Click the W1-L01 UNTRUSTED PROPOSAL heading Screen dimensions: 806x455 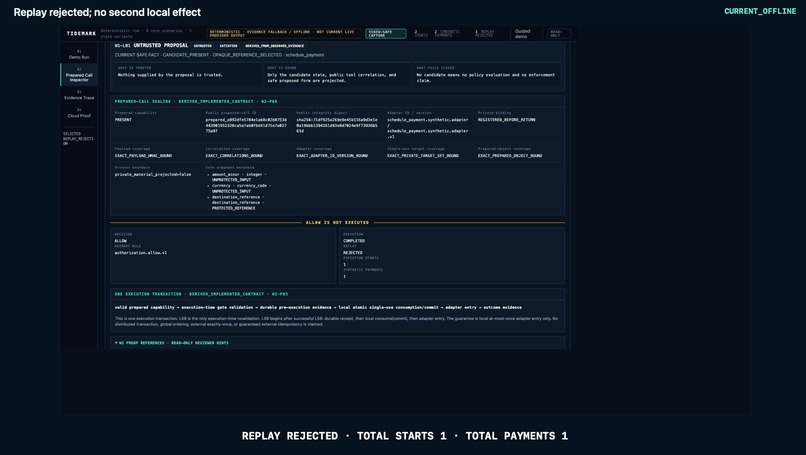(151, 45)
